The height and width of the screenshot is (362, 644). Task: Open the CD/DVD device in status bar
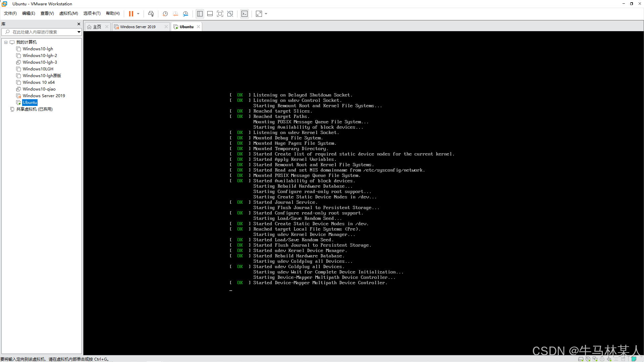(x=588, y=359)
